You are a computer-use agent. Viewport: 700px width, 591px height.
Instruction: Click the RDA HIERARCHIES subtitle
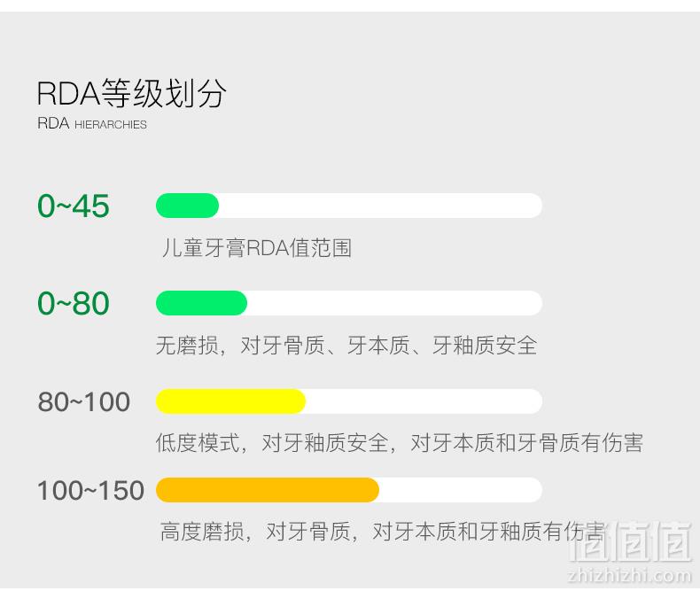(x=92, y=124)
